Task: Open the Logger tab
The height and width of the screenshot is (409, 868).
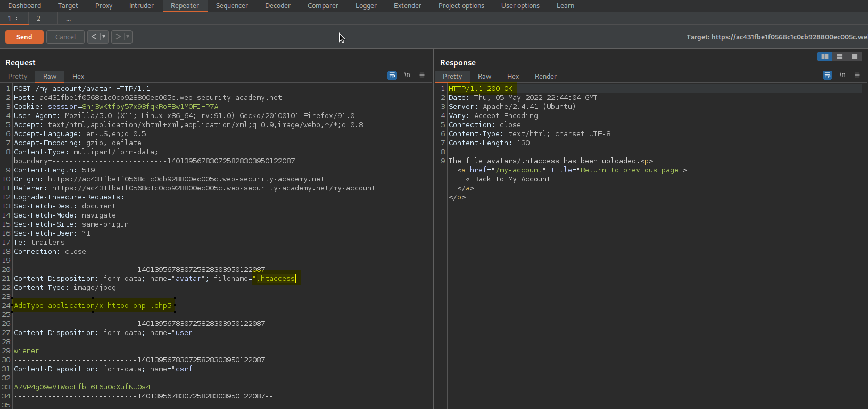Action: click(366, 6)
